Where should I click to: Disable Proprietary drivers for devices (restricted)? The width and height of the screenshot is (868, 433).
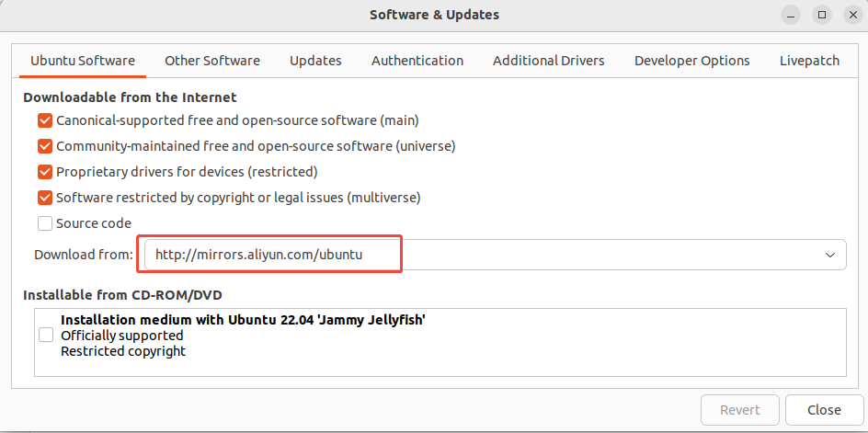45,172
